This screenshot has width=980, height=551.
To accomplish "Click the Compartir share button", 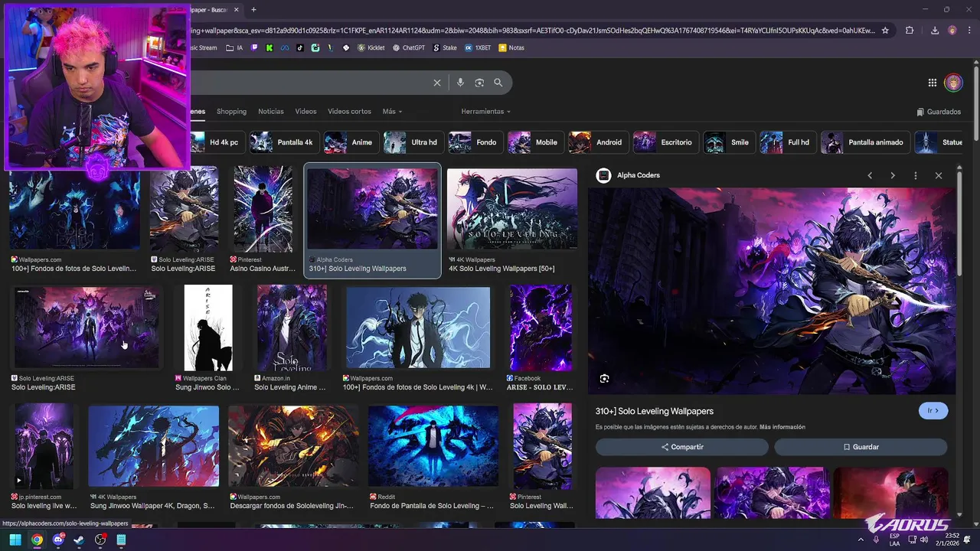I will (x=682, y=447).
